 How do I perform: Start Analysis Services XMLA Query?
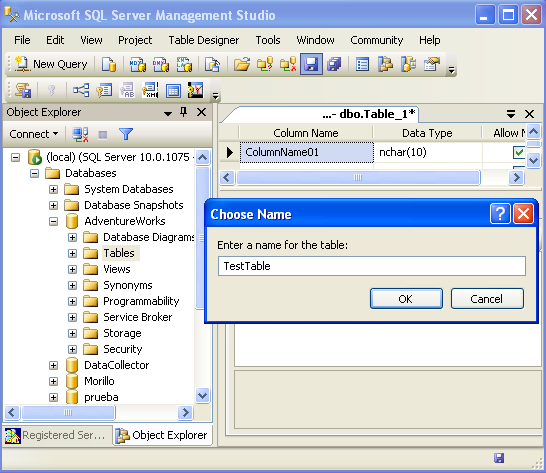184,64
